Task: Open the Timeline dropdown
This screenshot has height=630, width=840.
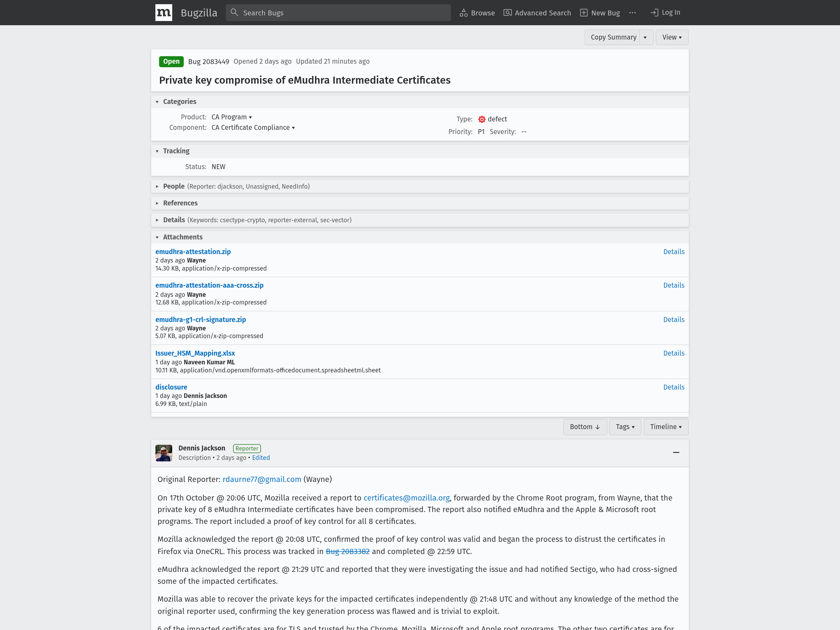Action: click(666, 427)
